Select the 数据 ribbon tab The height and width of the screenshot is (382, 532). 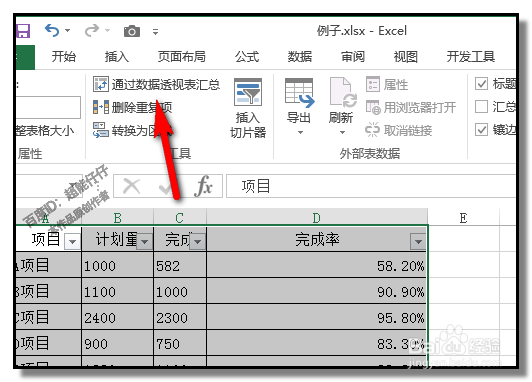point(300,56)
